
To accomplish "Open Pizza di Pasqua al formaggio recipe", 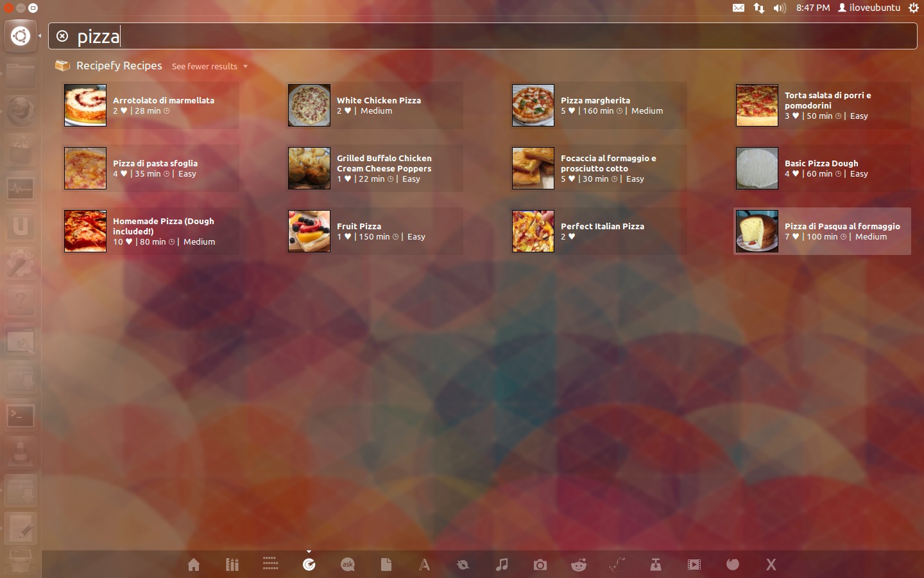I will [x=823, y=231].
